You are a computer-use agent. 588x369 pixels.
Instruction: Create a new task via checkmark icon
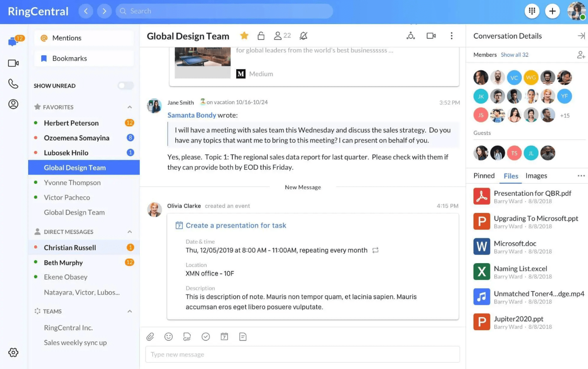(205, 337)
